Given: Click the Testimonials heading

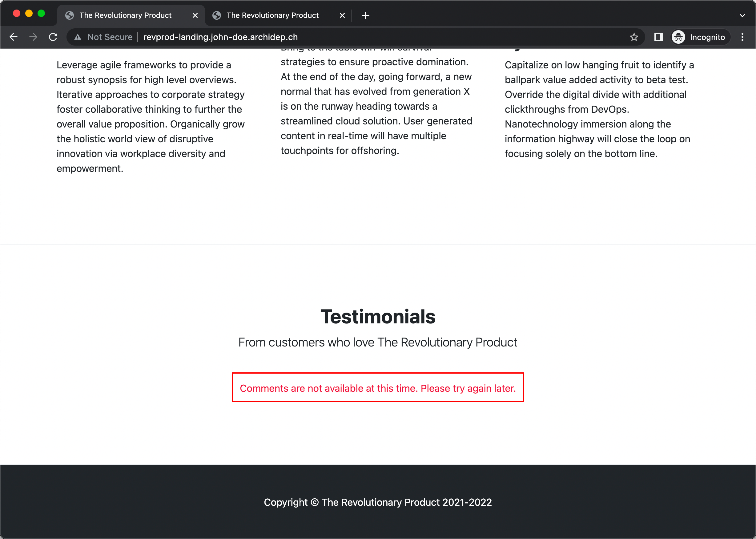Looking at the screenshot, I should [x=377, y=316].
